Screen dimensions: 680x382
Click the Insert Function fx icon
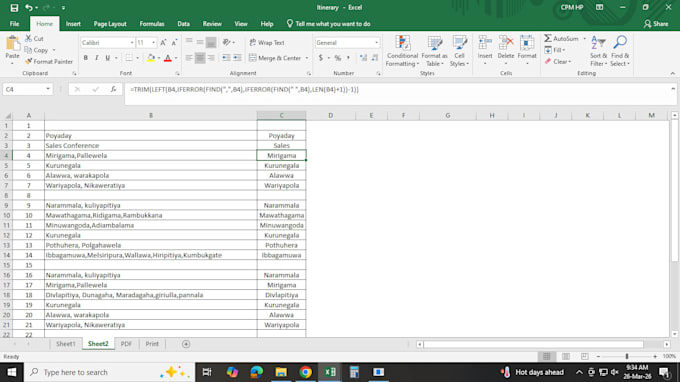(113, 89)
